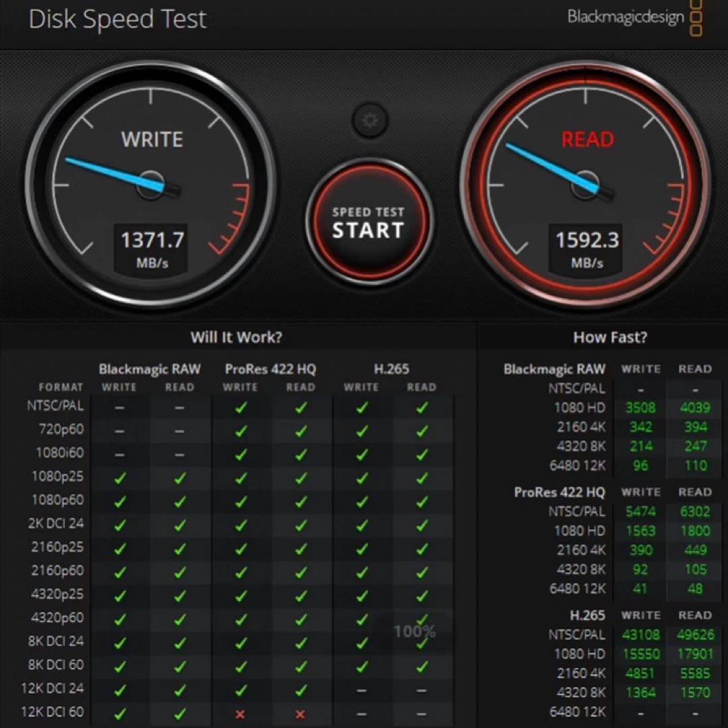This screenshot has width=728, height=728.
Task: Click the 1080p25 Blackmagic RAW write checkmark
Action: coord(119,478)
